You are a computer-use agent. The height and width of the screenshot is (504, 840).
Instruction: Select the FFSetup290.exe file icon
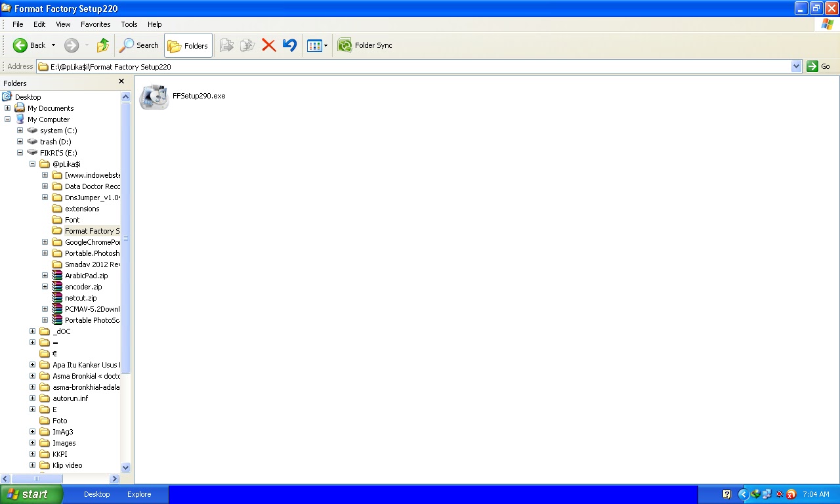(x=154, y=96)
